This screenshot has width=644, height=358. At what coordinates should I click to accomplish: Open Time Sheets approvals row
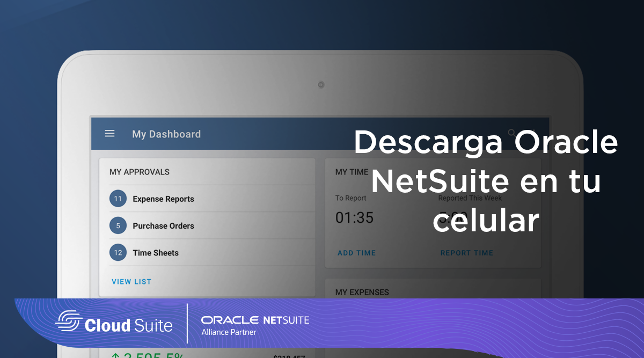pyautogui.click(x=212, y=252)
